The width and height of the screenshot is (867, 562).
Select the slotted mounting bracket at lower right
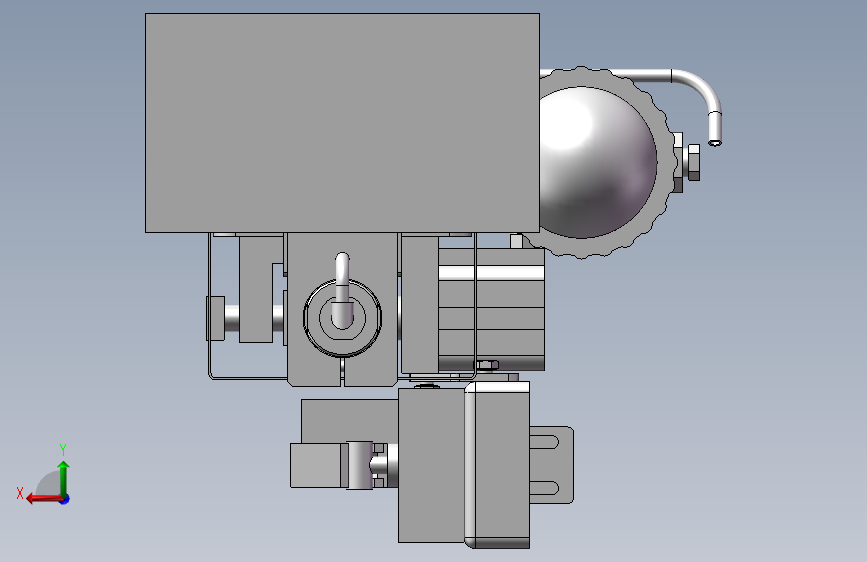pos(551,465)
